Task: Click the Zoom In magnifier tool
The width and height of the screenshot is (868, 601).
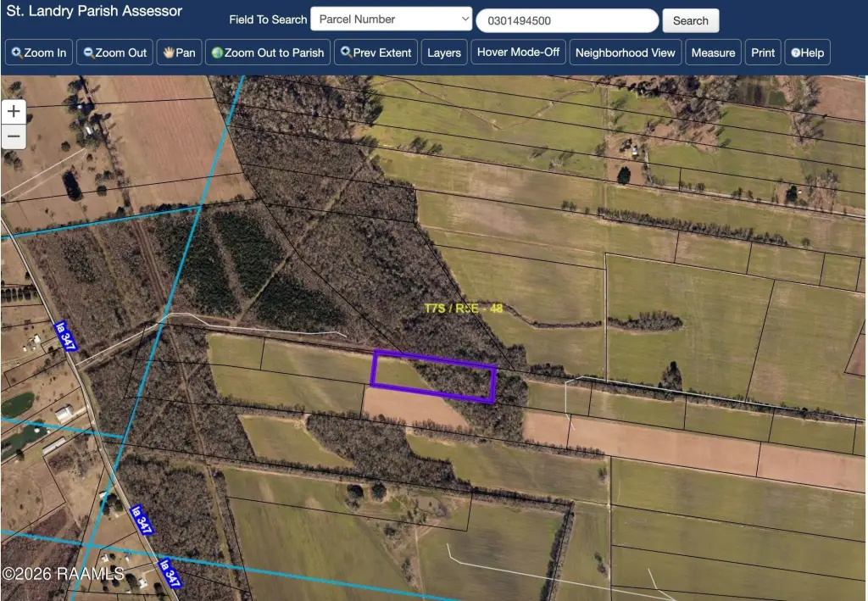Action: (x=38, y=53)
